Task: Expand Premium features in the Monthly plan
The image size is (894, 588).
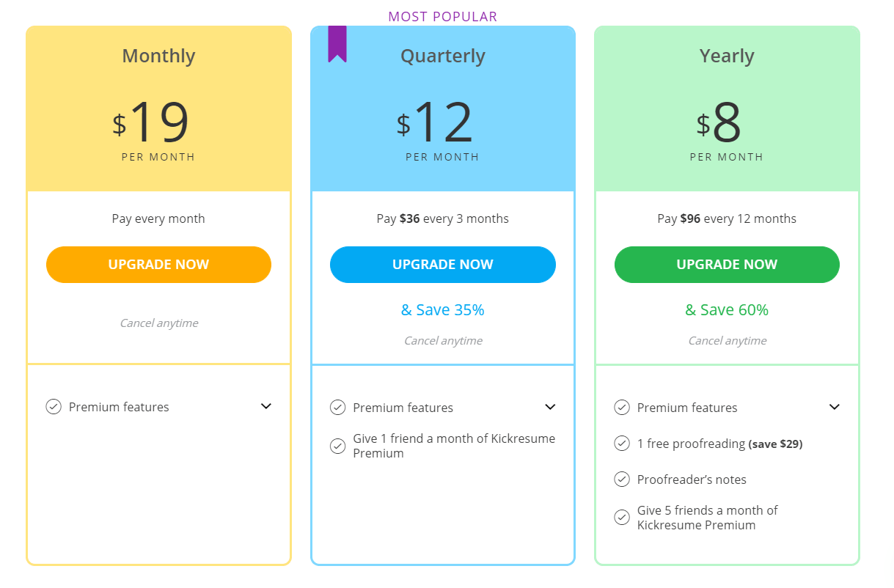Action: pyautogui.click(x=265, y=406)
